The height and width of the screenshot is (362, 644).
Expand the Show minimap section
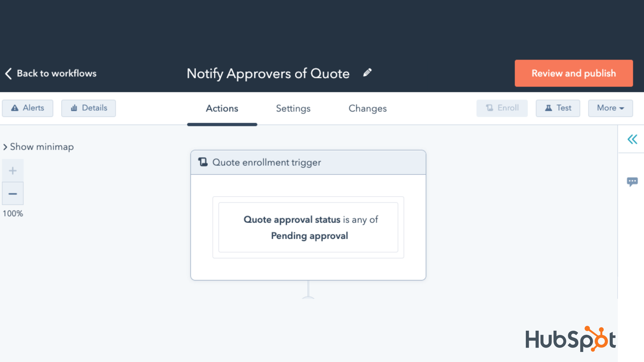(x=39, y=147)
